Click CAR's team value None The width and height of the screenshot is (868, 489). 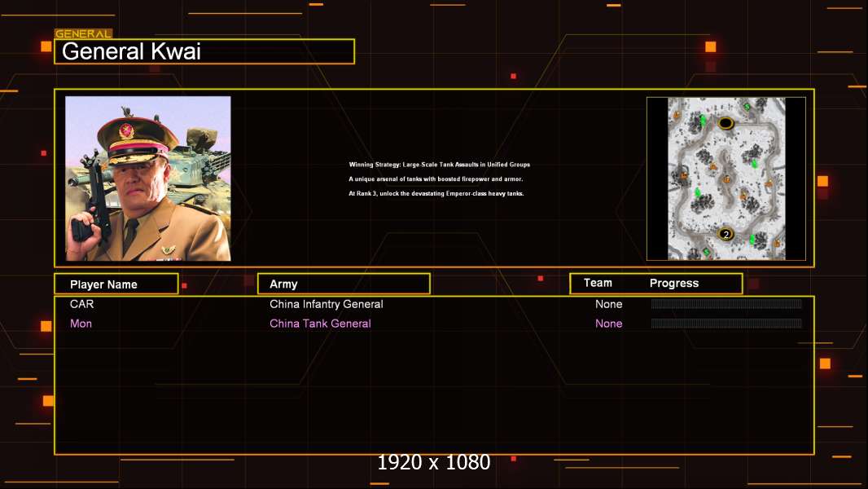click(608, 304)
